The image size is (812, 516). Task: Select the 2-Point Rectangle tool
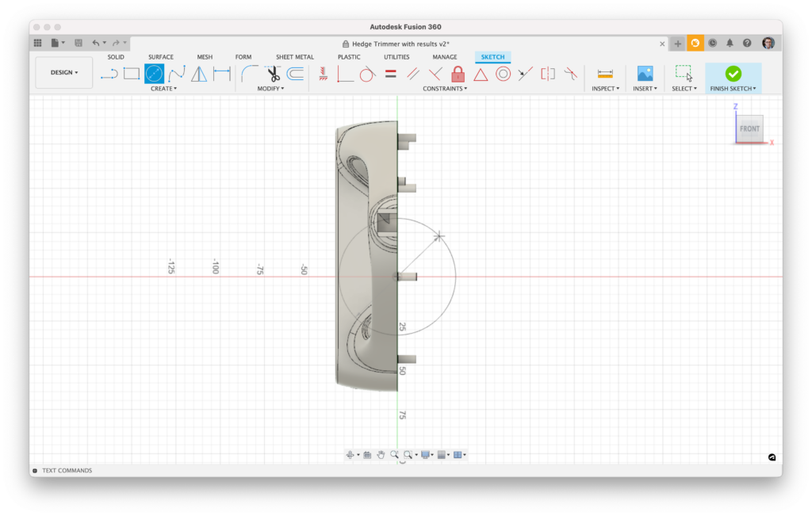pyautogui.click(x=132, y=74)
